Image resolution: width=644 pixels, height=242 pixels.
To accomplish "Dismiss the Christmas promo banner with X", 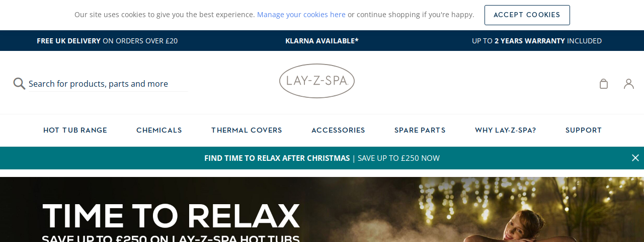I will [x=635, y=158].
